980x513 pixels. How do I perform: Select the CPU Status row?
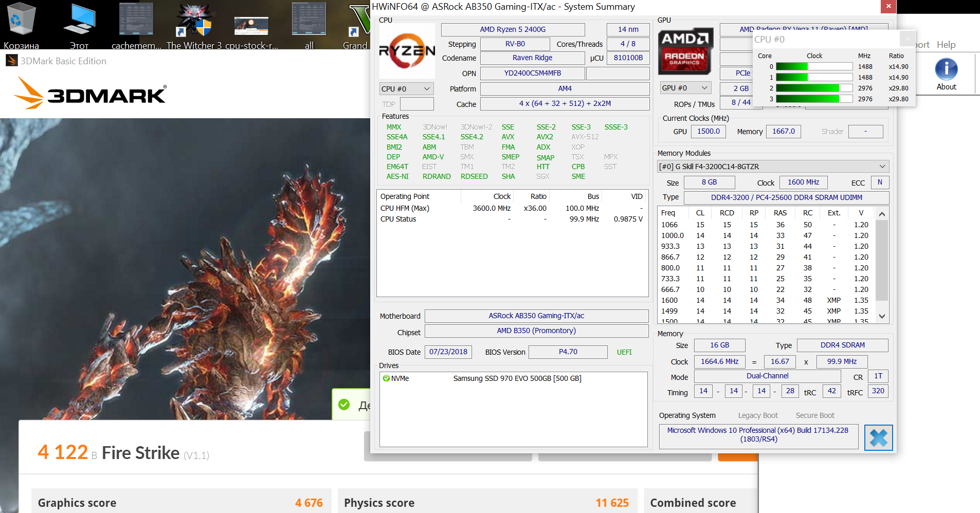pos(512,219)
